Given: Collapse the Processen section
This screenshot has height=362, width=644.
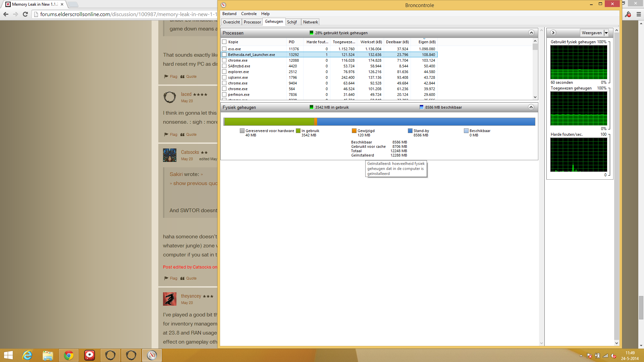Looking at the screenshot, I should click(x=531, y=33).
